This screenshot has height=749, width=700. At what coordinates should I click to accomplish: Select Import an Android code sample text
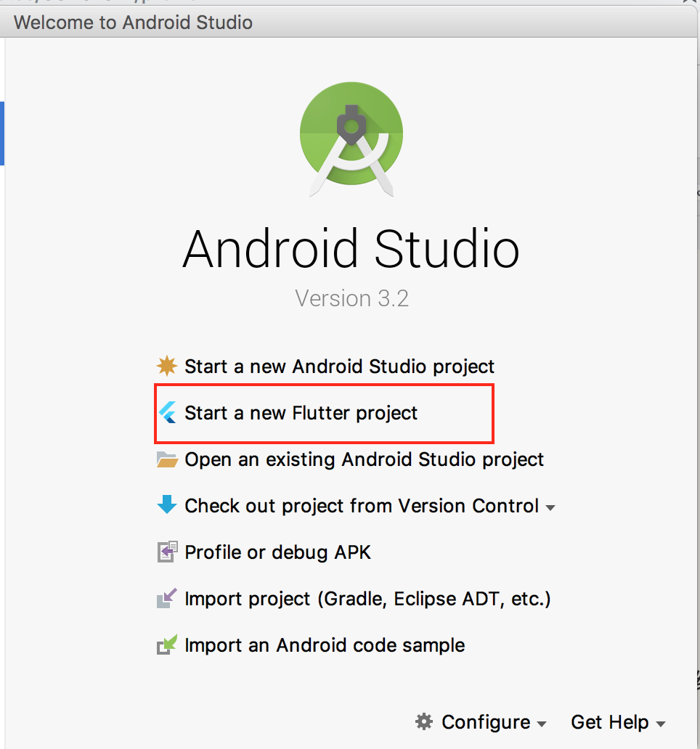(x=325, y=645)
